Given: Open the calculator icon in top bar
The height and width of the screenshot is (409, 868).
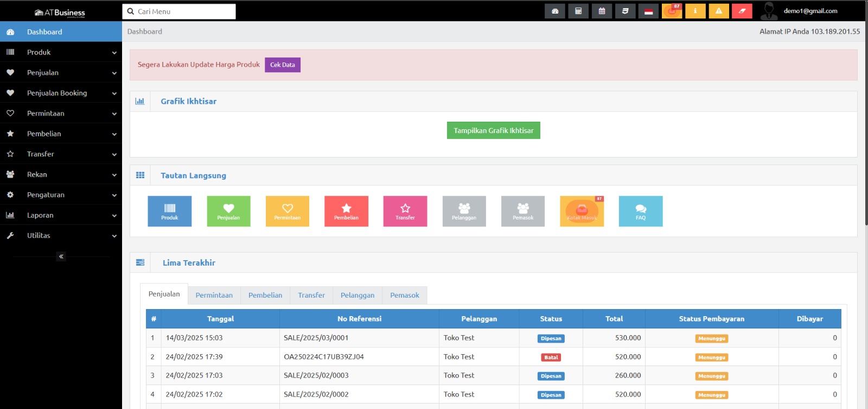Looking at the screenshot, I should click(x=578, y=11).
